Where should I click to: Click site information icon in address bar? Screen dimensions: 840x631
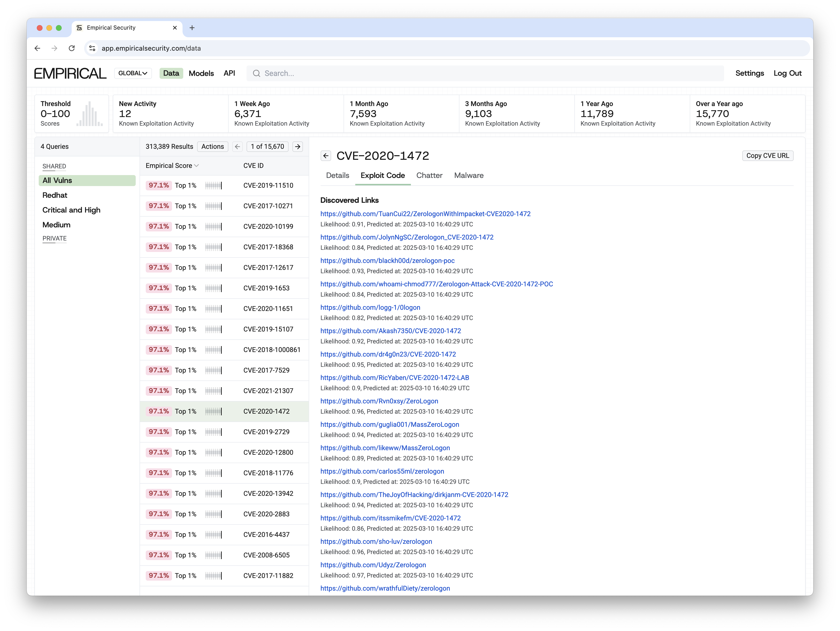click(x=92, y=48)
